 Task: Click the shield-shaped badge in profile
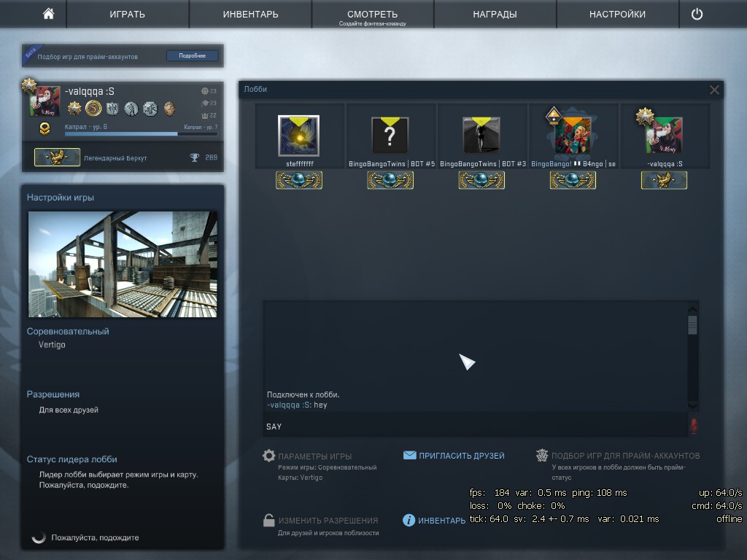[x=112, y=109]
